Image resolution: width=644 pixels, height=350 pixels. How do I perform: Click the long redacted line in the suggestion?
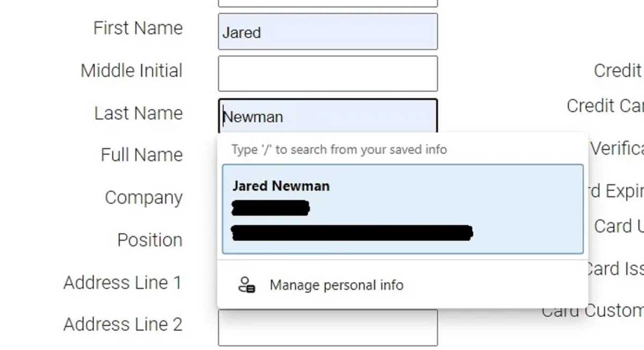352,233
